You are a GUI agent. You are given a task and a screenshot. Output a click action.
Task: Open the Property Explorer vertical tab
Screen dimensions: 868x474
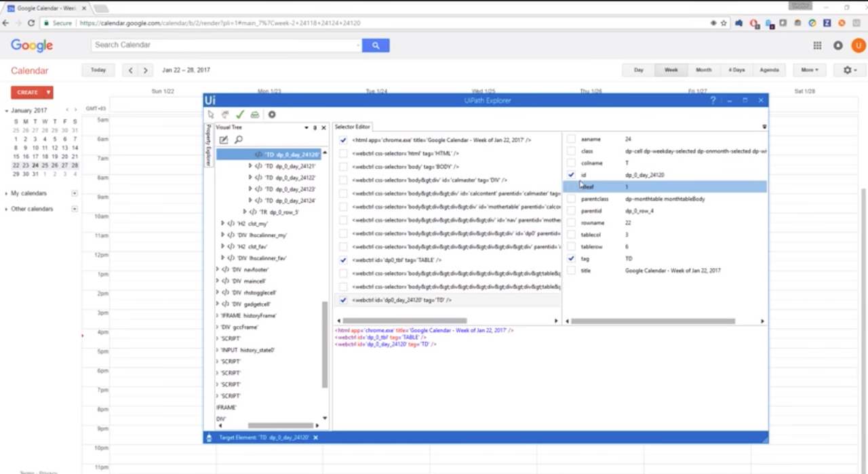point(208,145)
